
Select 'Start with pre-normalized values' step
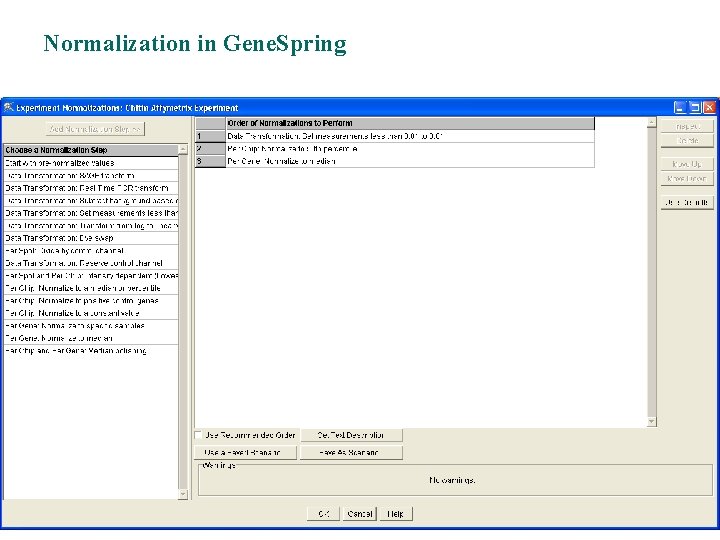(x=91, y=163)
